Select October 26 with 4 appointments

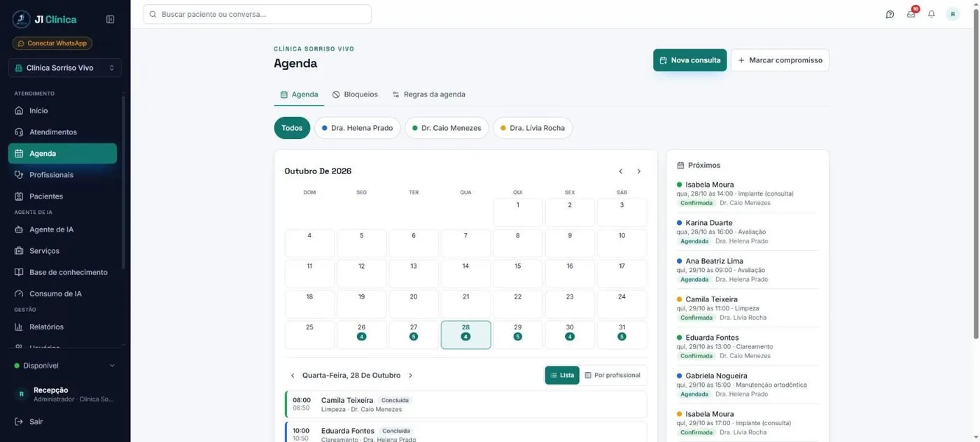pos(361,335)
